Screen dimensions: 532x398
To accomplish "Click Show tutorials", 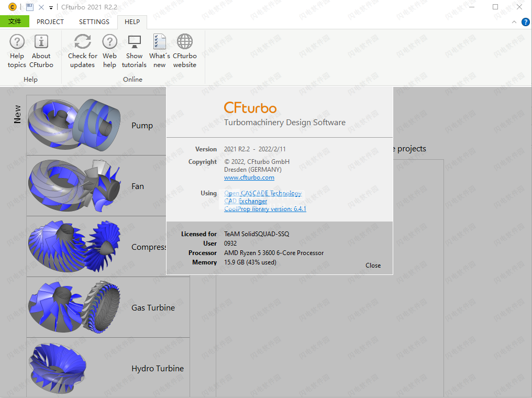I will 134,50.
